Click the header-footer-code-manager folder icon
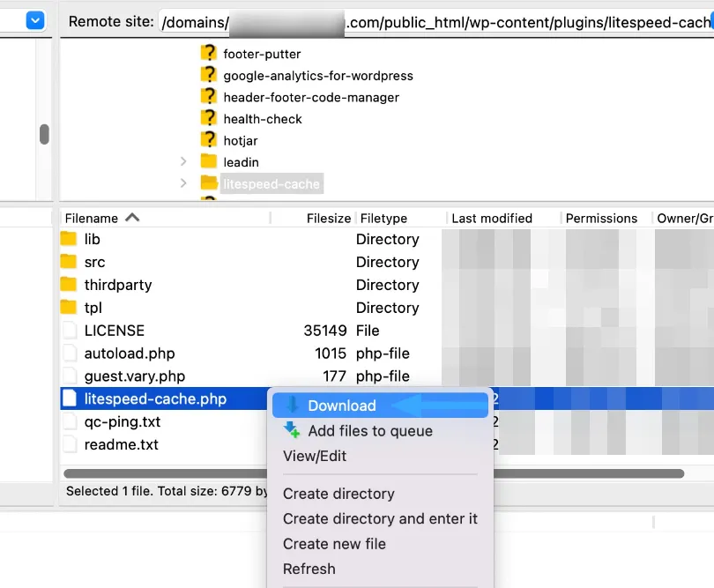Image resolution: width=714 pixels, height=588 pixels. (x=209, y=97)
